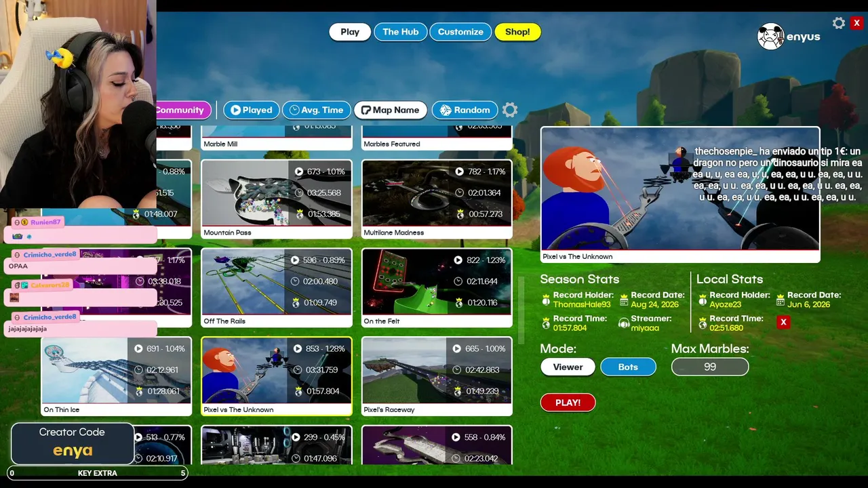Viewport: 868px width, 488px height.
Task: Select the On the Felt map thumbnail
Action: tap(437, 282)
